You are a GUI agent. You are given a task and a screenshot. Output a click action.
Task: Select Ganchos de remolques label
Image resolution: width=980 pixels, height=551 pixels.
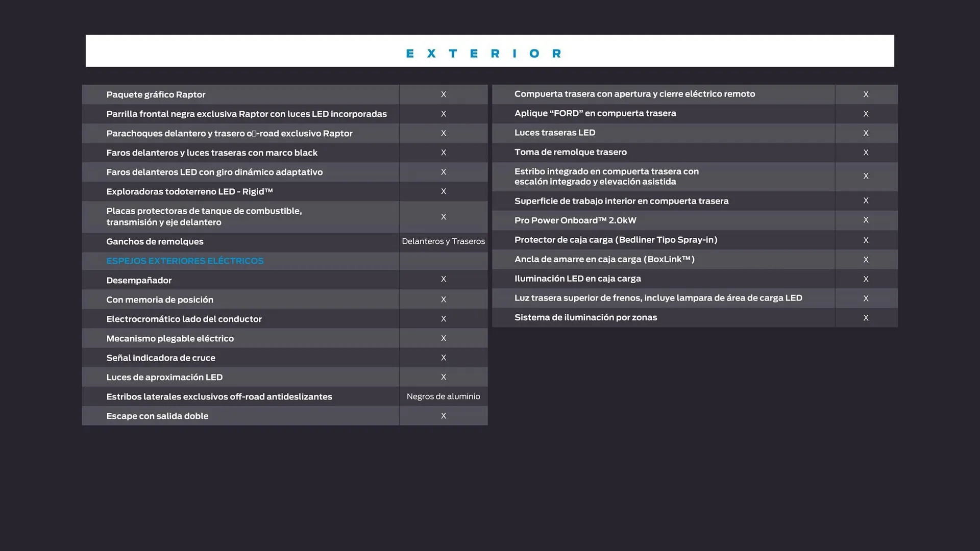click(155, 241)
